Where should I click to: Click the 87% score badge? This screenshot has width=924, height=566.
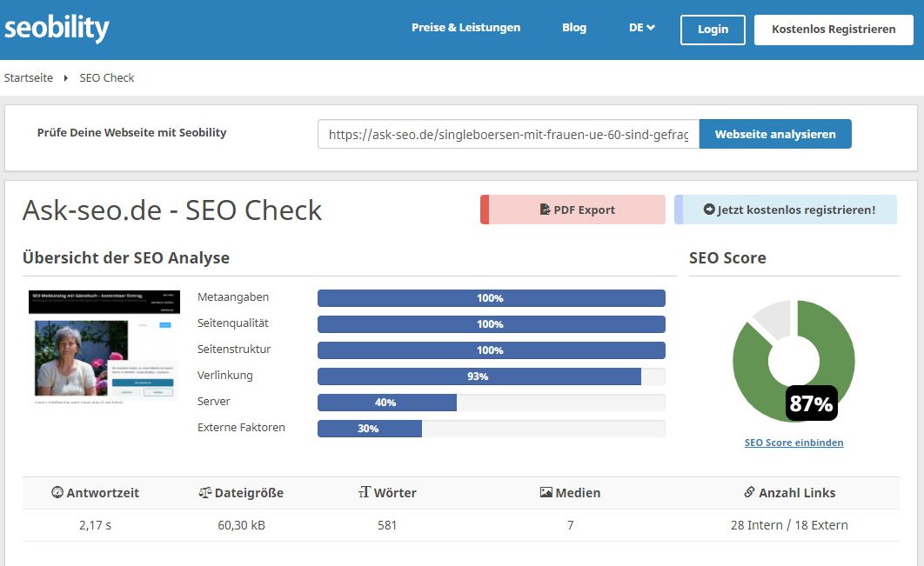click(812, 403)
